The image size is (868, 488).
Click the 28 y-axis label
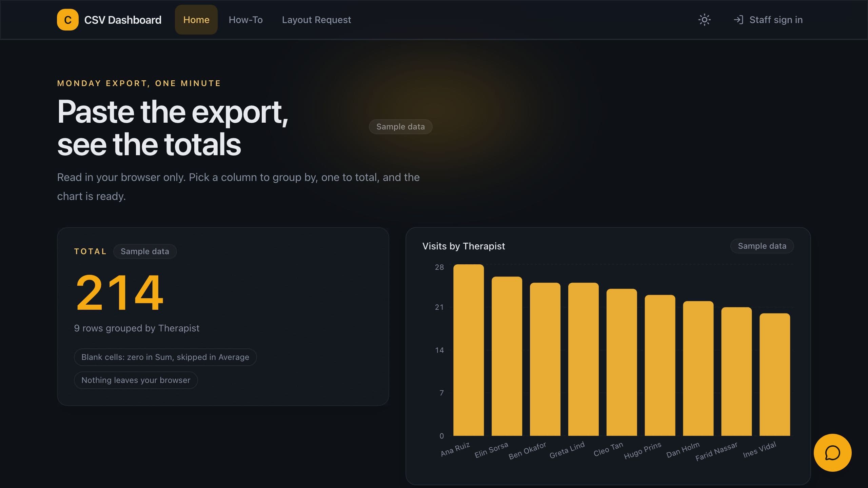(x=439, y=267)
